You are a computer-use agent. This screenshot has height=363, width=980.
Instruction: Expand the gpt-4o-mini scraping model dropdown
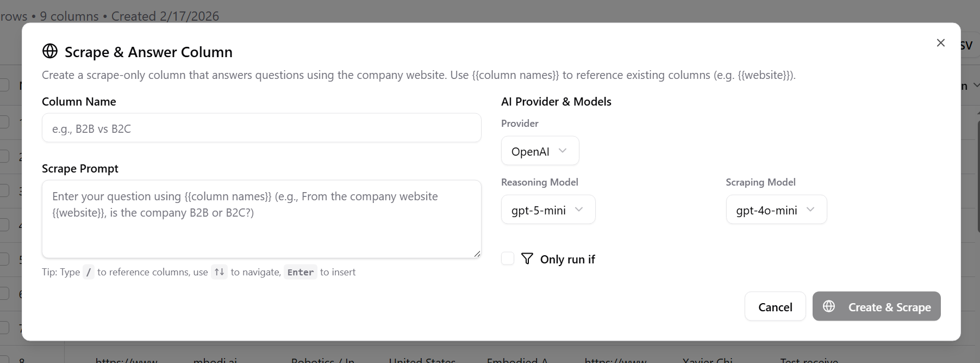(x=776, y=210)
